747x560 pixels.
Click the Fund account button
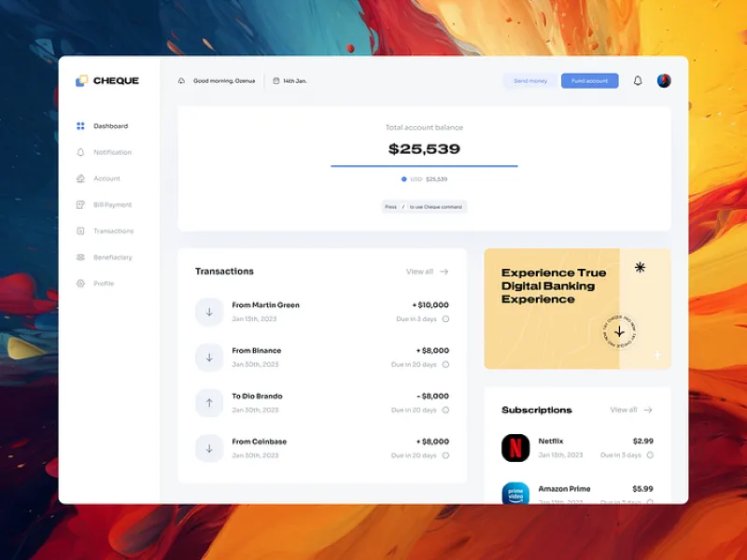point(590,81)
